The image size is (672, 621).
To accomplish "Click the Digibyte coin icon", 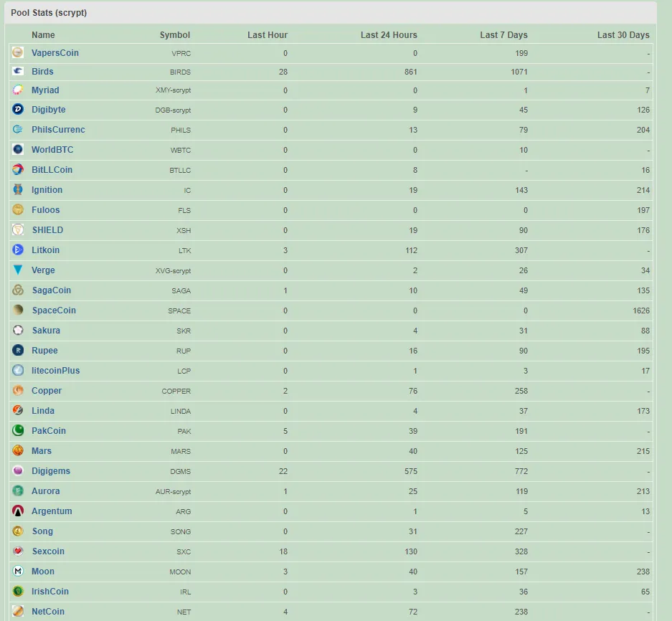I will [18, 109].
